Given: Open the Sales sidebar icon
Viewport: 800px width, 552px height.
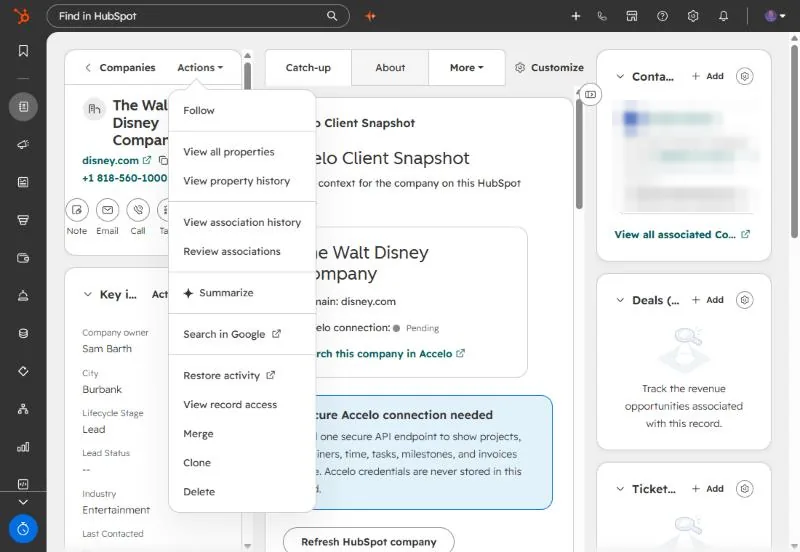Looking at the screenshot, I should point(23,220).
